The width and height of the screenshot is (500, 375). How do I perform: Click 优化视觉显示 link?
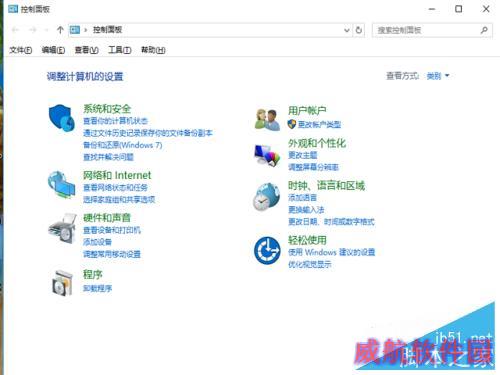tap(310, 264)
